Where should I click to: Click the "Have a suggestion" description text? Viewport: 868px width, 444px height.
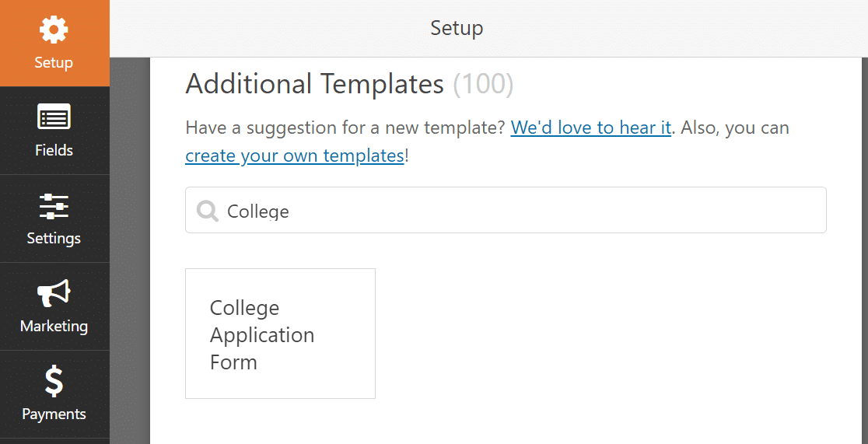[345, 128]
